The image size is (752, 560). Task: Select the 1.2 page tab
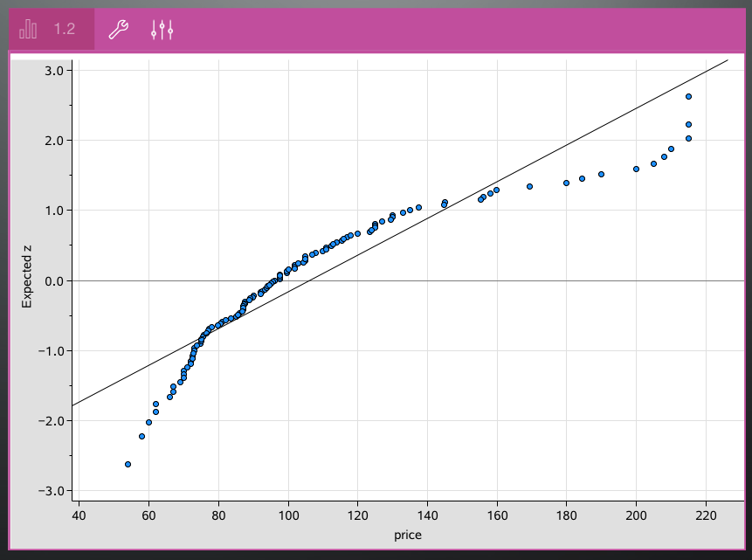click(x=65, y=29)
